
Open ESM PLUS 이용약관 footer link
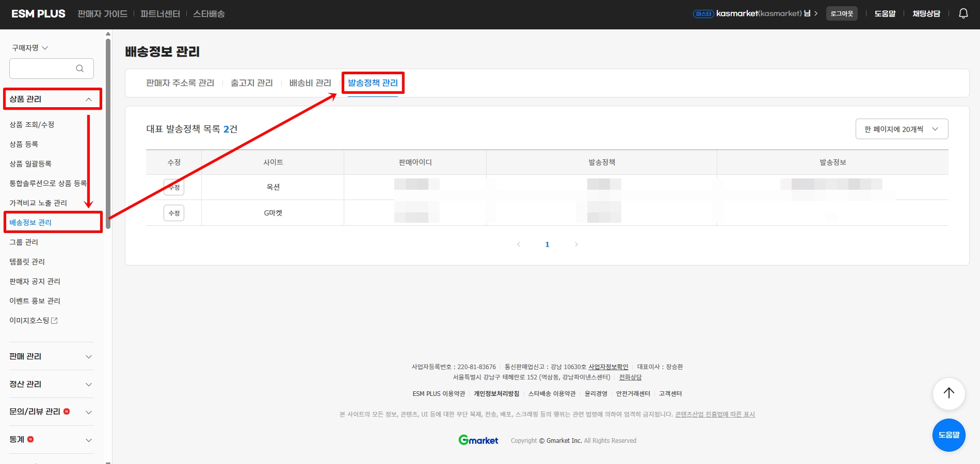(439, 394)
